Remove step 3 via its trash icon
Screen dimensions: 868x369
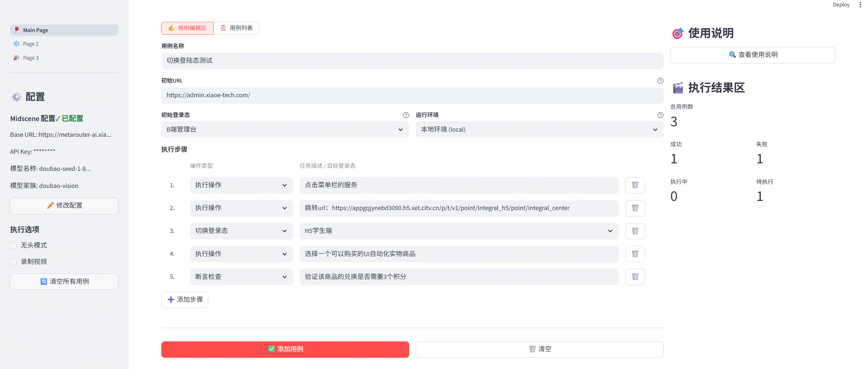tap(635, 231)
